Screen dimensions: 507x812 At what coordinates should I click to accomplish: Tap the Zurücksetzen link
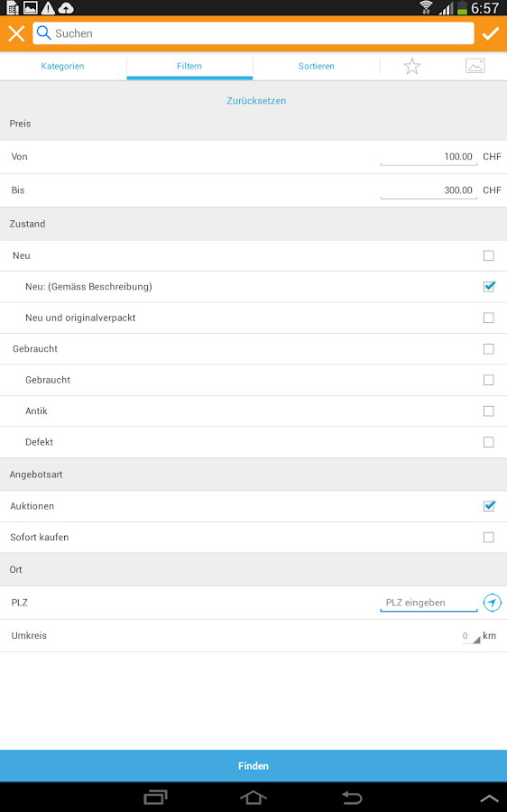(x=256, y=100)
